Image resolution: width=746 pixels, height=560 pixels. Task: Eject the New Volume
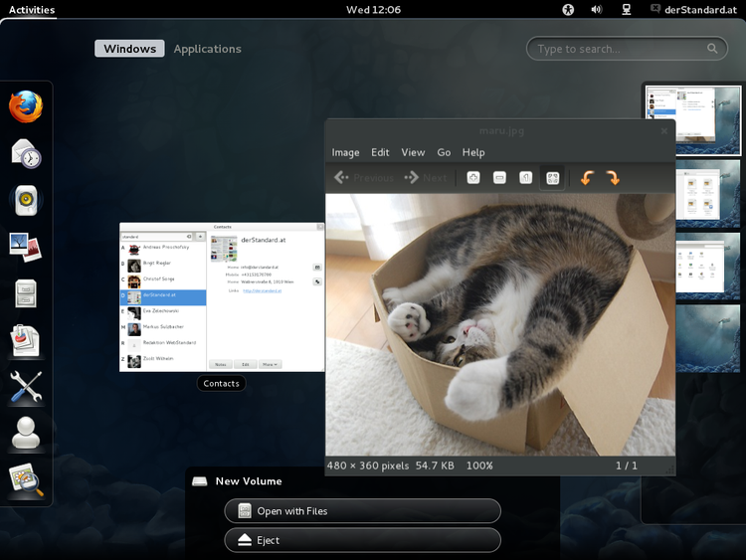pos(362,540)
